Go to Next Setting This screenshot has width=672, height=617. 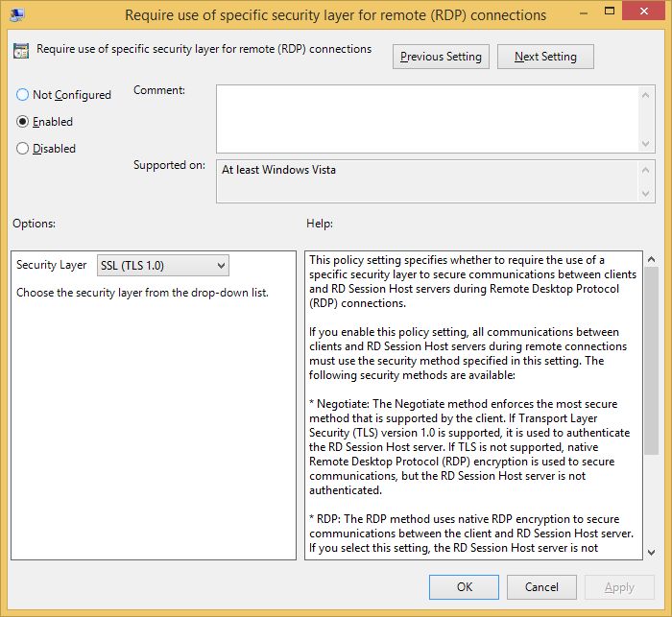point(545,57)
